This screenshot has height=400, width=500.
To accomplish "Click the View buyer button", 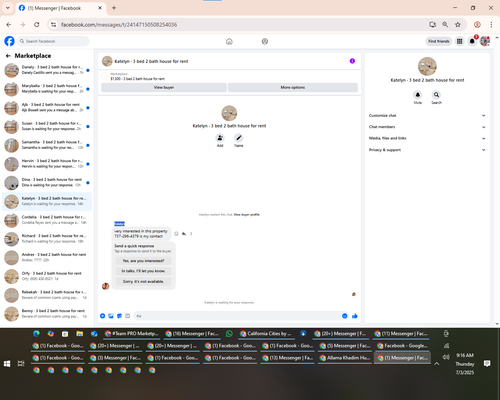I will (164, 87).
